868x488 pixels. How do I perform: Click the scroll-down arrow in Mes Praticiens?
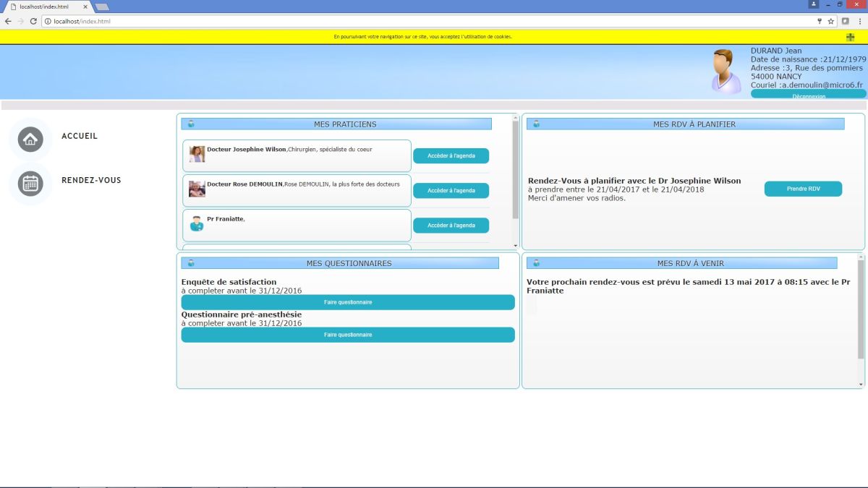point(516,246)
